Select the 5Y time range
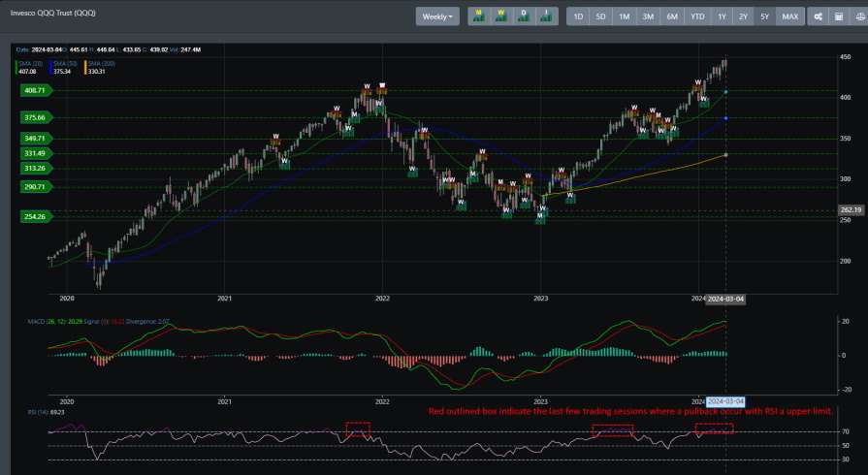This screenshot has height=475, width=868. click(765, 16)
